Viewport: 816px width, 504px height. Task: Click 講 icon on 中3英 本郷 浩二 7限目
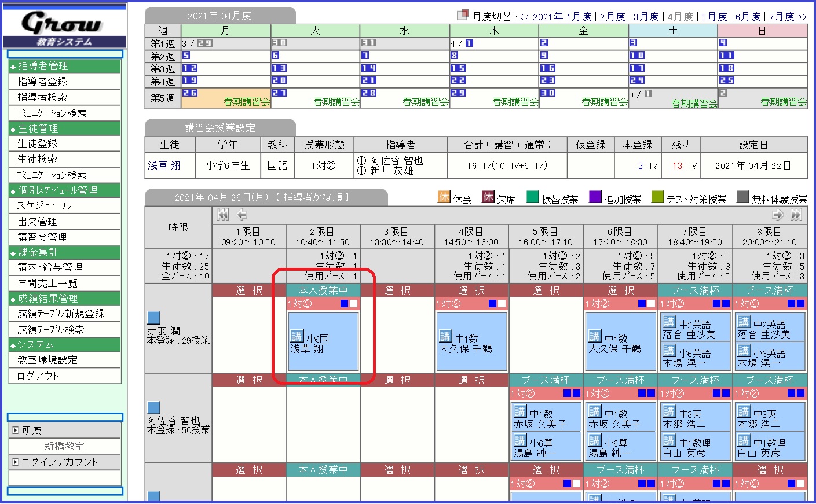[669, 411]
